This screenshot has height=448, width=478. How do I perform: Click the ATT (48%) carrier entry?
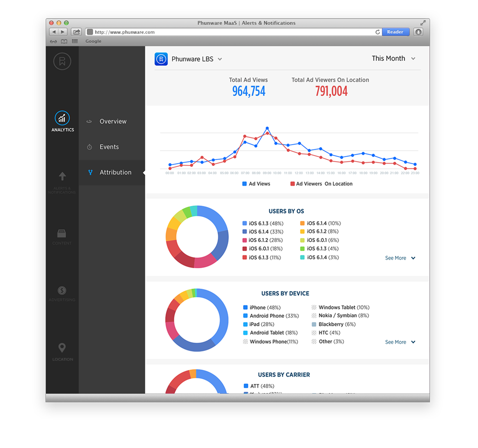(x=259, y=386)
